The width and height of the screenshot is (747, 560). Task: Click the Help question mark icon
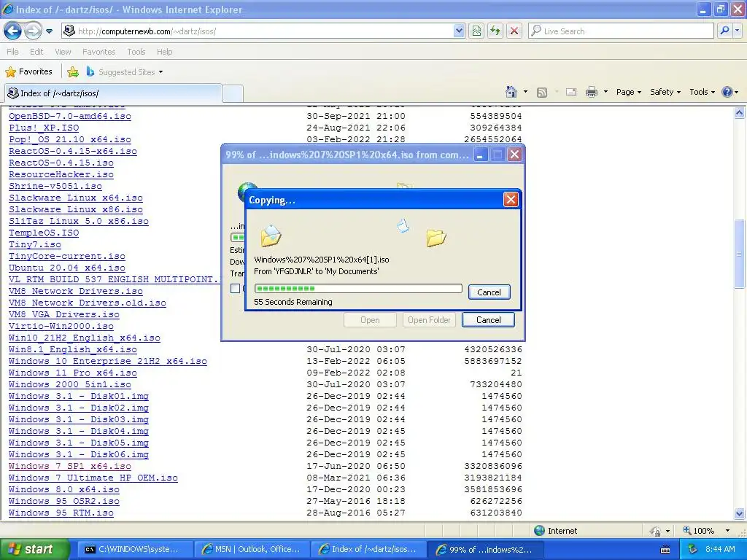point(727,92)
